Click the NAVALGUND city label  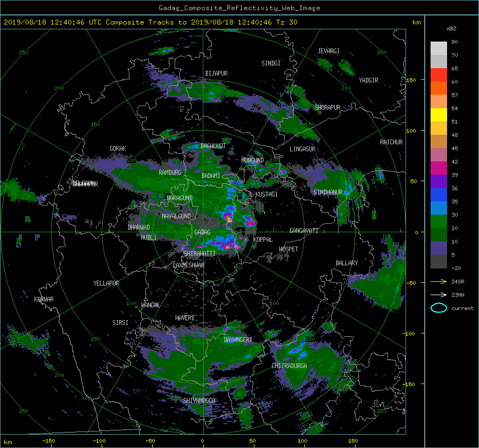pos(176,216)
